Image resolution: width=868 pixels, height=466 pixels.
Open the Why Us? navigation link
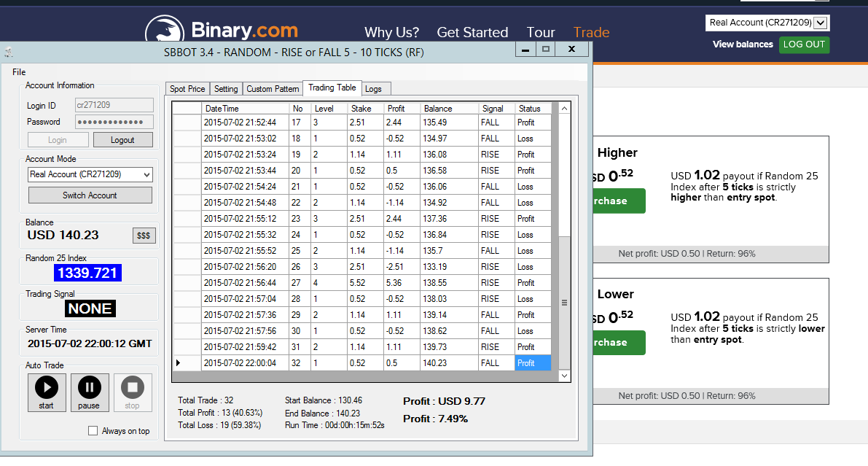[x=391, y=32]
